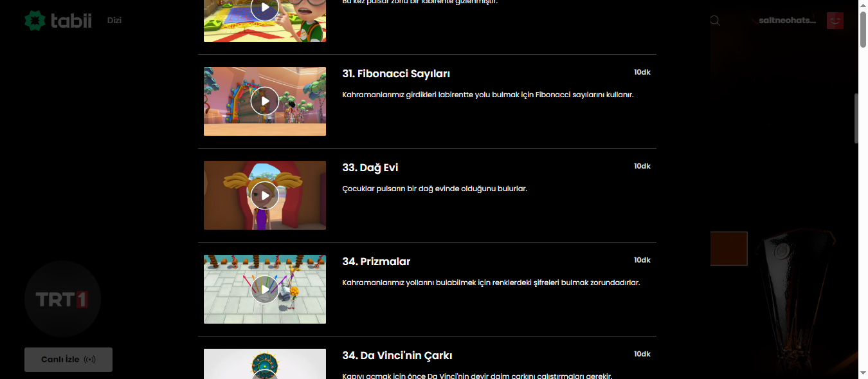Click the scrollbar up arrow
Image resolution: width=868 pixels, height=379 pixels.
coord(863,5)
